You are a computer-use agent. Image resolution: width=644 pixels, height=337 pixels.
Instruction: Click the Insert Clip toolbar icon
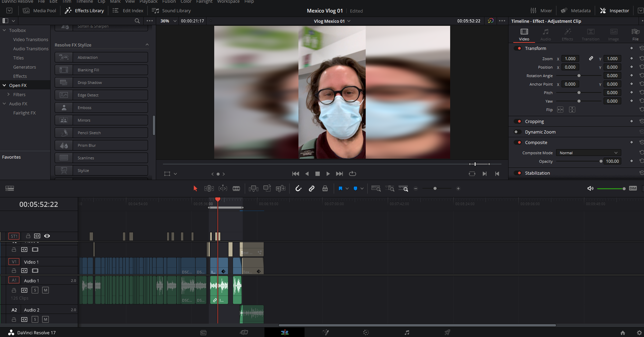click(254, 189)
